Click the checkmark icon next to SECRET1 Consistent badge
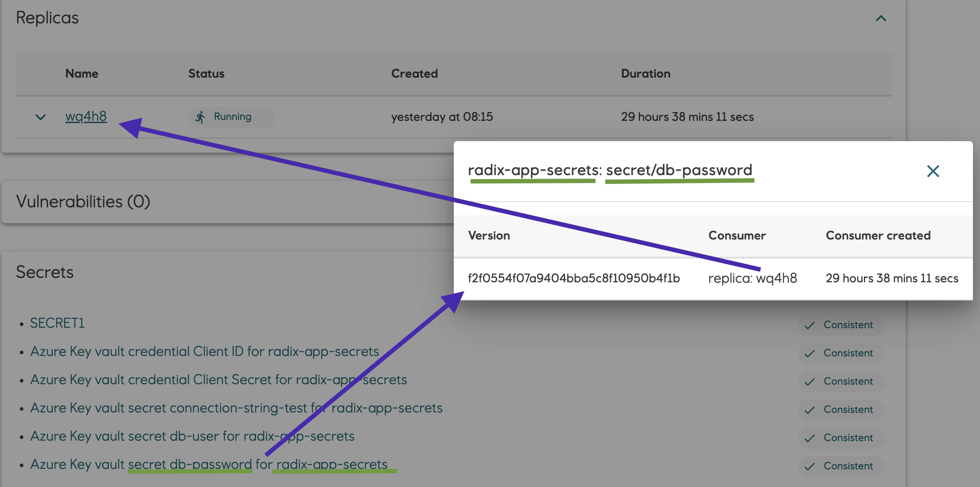 point(810,325)
